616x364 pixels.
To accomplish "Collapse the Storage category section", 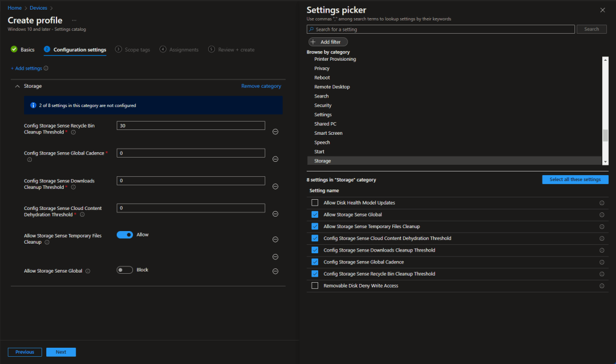I will point(17,86).
